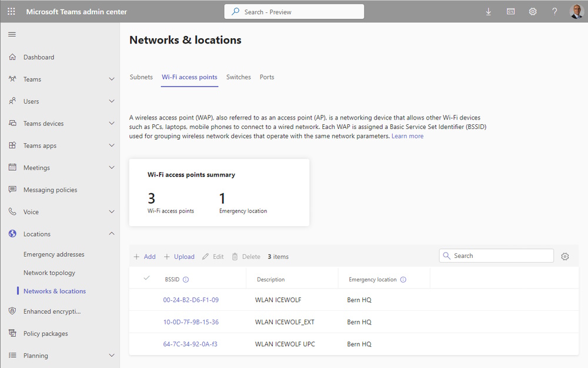Switch to the Ports tab

click(267, 77)
